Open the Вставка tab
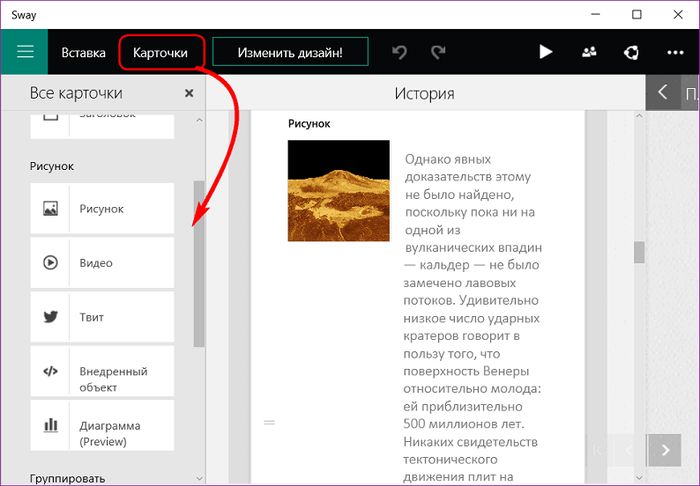This screenshot has width=700, height=486. tap(83, 52)
